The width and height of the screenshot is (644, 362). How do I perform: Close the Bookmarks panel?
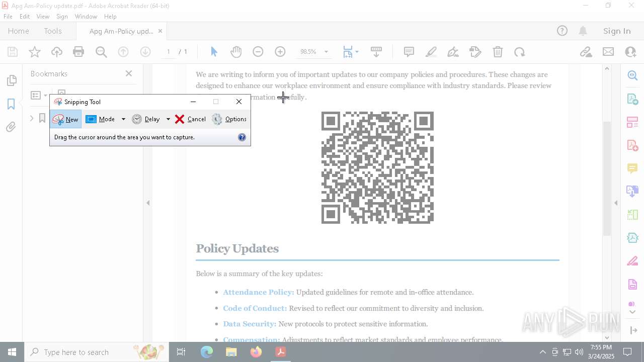click(129, 73)
